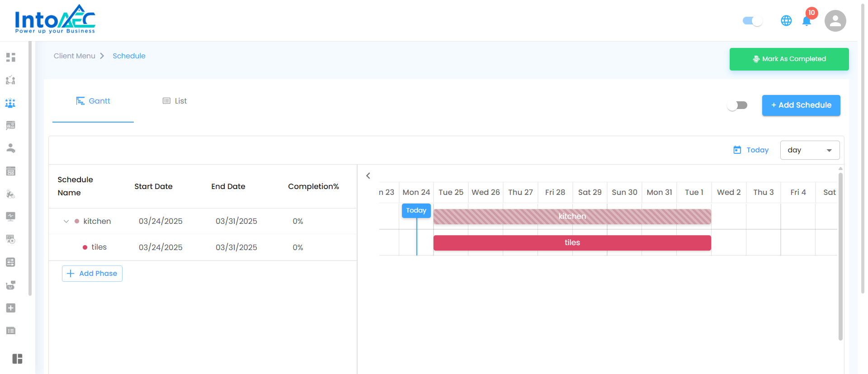Viewport: 868px width, 374px height.
Task: Click the sidebar vertical scrollbar
Action: pyautogui.click(x=30, y=168)
